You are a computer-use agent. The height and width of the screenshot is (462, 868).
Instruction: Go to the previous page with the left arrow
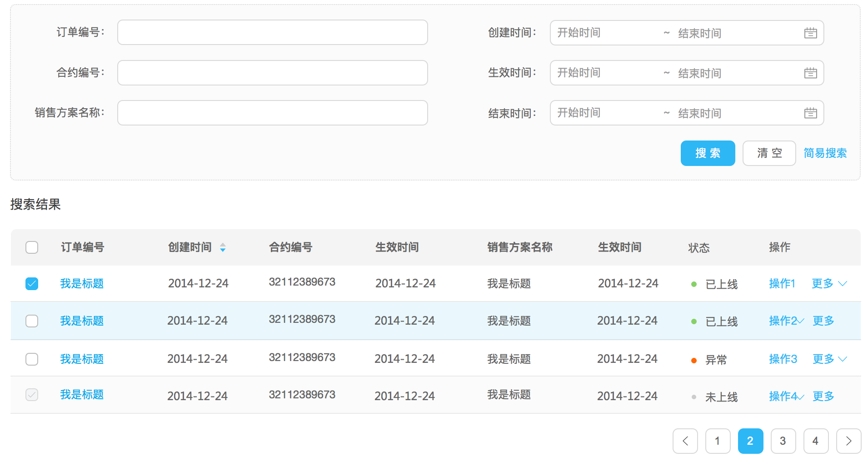pos(685,441)
